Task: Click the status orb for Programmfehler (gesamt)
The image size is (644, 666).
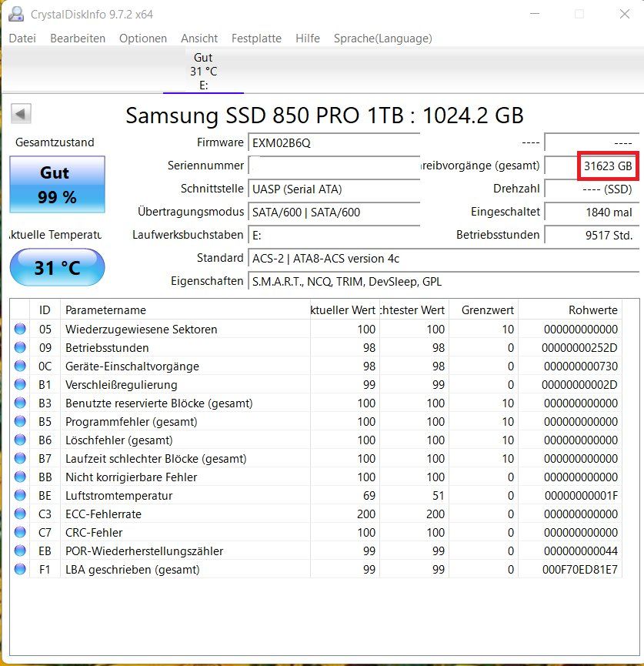Action: click(20, 421)
